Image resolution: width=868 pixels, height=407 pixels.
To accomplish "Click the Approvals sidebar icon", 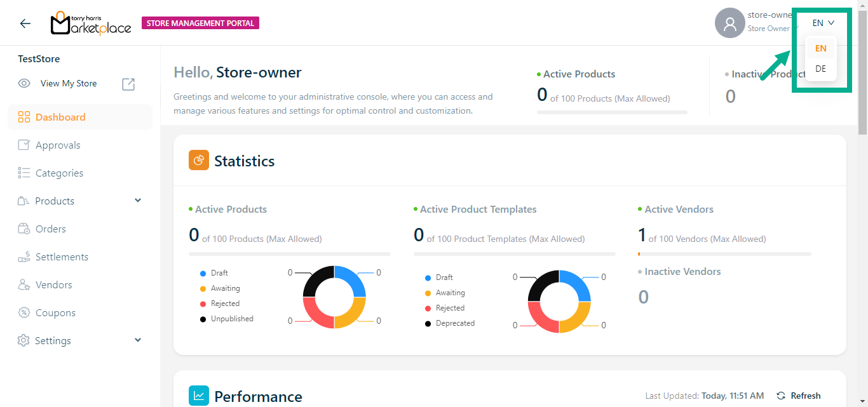I will point(24,145).
